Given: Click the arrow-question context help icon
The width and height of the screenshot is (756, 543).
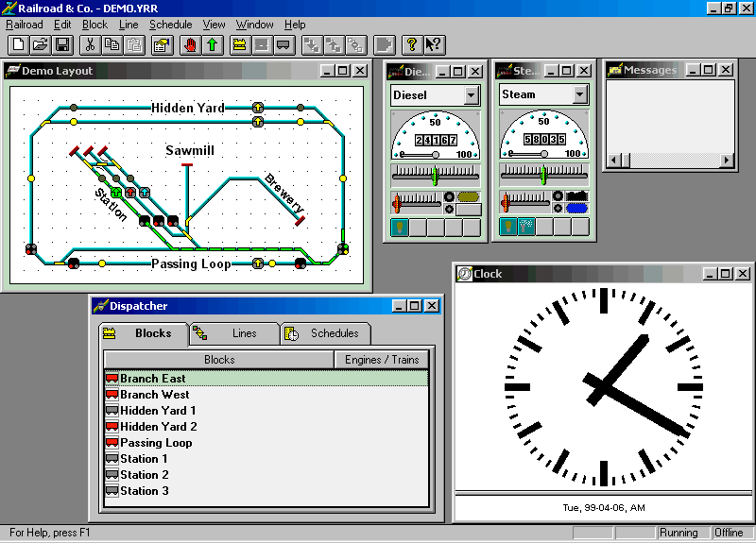Looking at the screenshot, I should [x=434, y=45].
